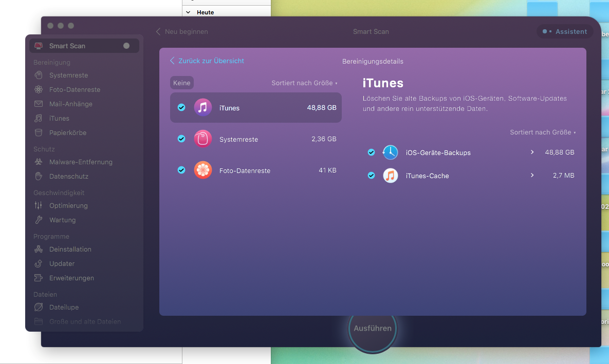
Task: Expand iOS-Geräte-Backups details arrow
Action: (532, 152)
